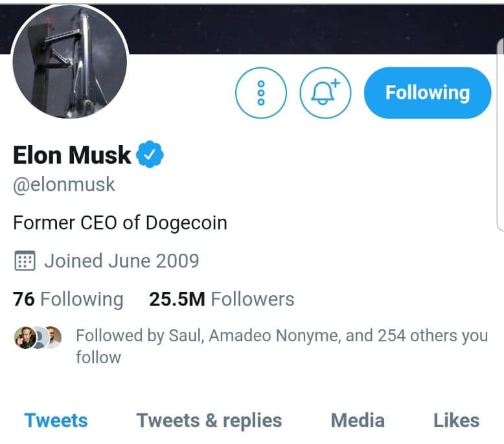504x444 pixels.
Task: Show the Media tab
Action: [x=357, y=421]
